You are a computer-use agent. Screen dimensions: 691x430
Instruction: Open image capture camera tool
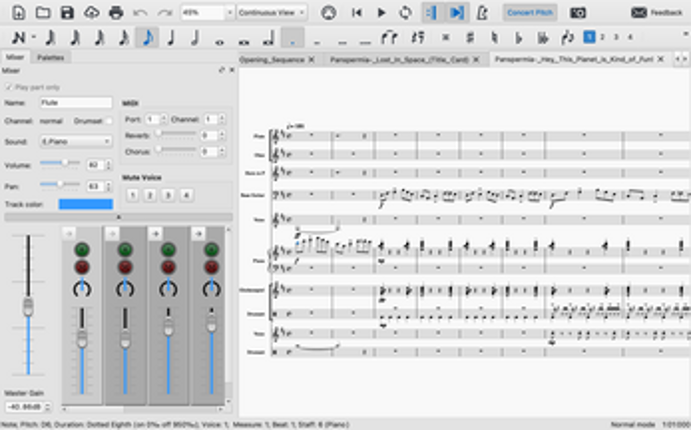pyautogui.click(x=578, y=12)
